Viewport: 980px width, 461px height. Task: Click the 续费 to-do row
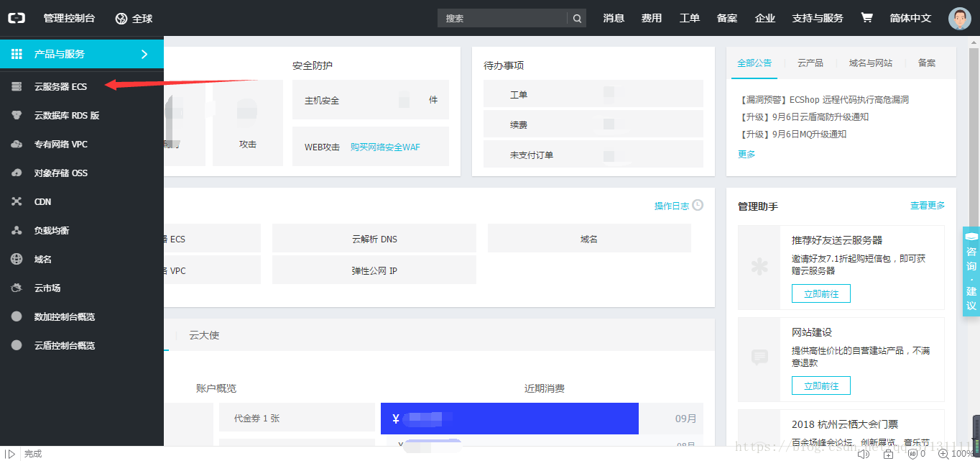tap(593, 124)
